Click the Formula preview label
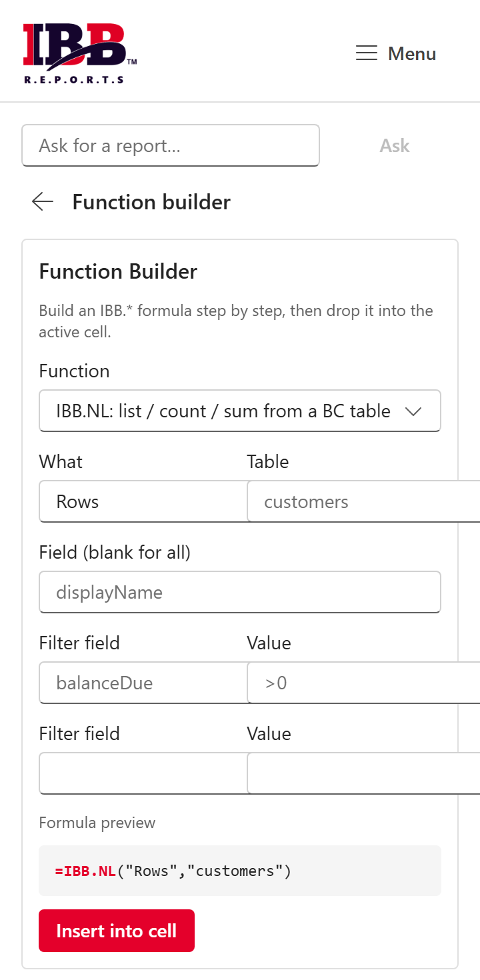 97,823
